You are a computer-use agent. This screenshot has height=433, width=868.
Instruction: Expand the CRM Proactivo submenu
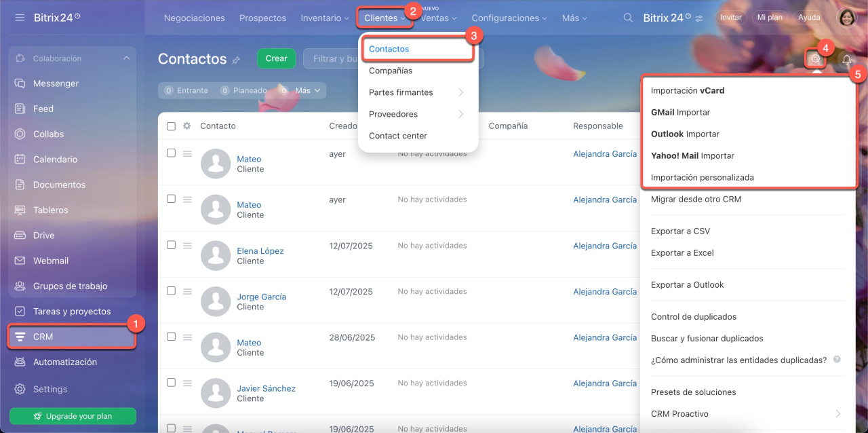[x=745, y=414]
